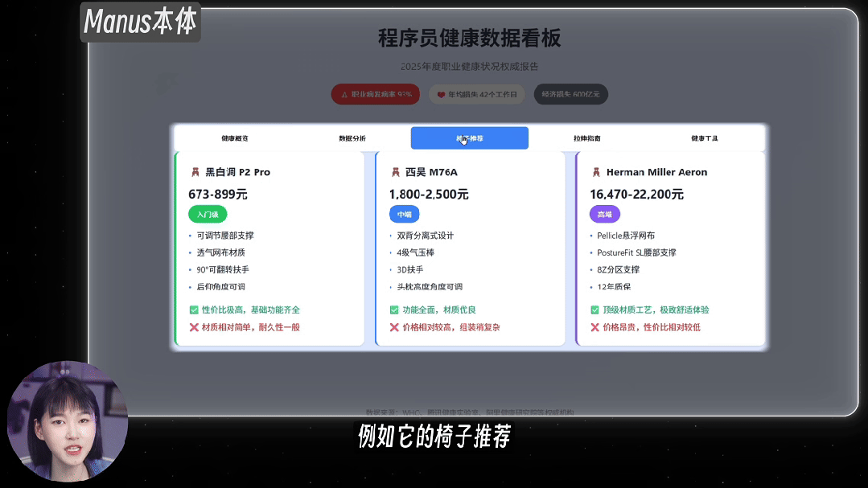Click the 2025年度职业健康状况权威报告 subtitle
This screenshot has height=488, width=868.
coord(470,67)
